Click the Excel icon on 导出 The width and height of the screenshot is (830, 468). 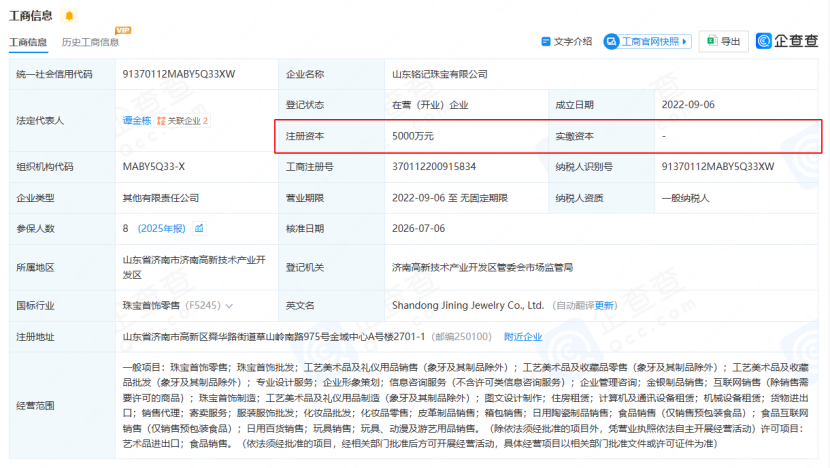[x=712, y=41]
